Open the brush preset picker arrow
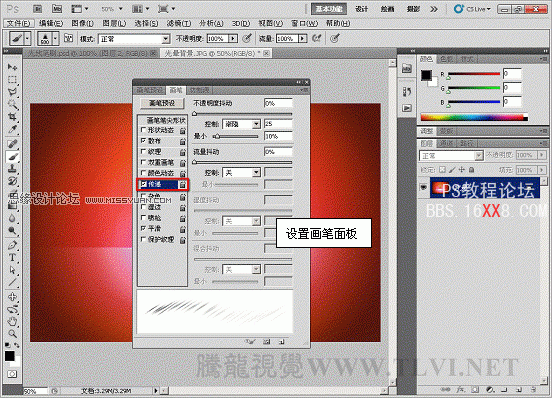Screen dimensions: 552x398 point(56,38)
